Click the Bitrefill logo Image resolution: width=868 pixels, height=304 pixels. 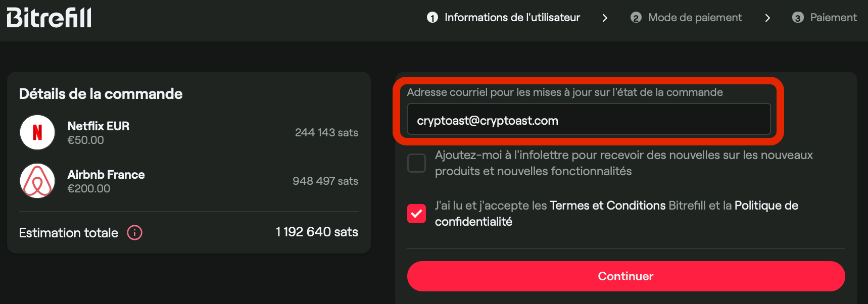tap(49, 17)
